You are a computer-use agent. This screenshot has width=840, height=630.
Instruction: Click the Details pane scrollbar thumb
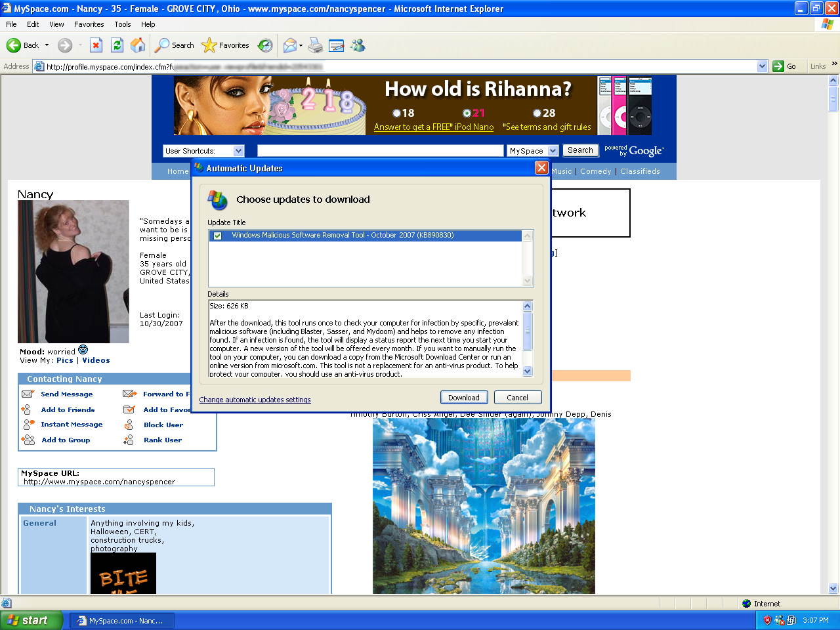(x=527, y=331)
